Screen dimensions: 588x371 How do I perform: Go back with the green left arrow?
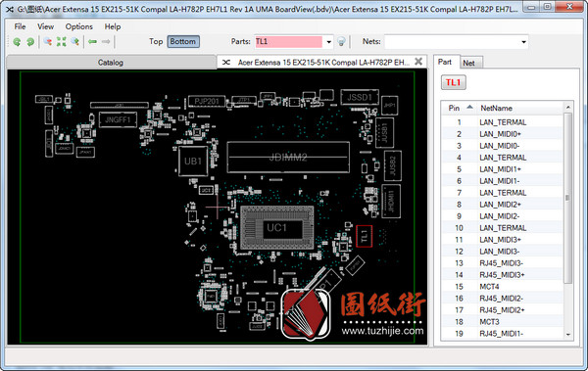[93, 41]
